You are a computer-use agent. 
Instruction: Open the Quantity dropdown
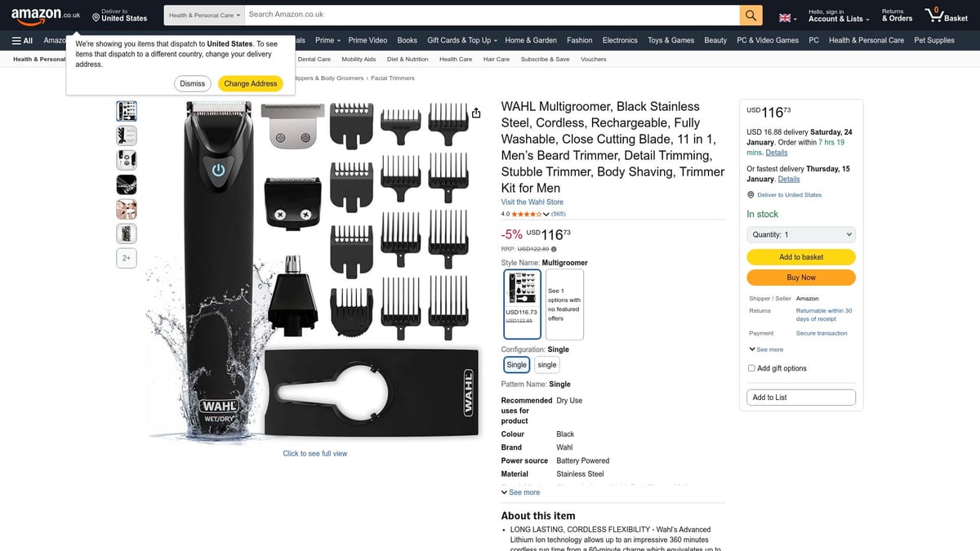(x=801, y=234)
